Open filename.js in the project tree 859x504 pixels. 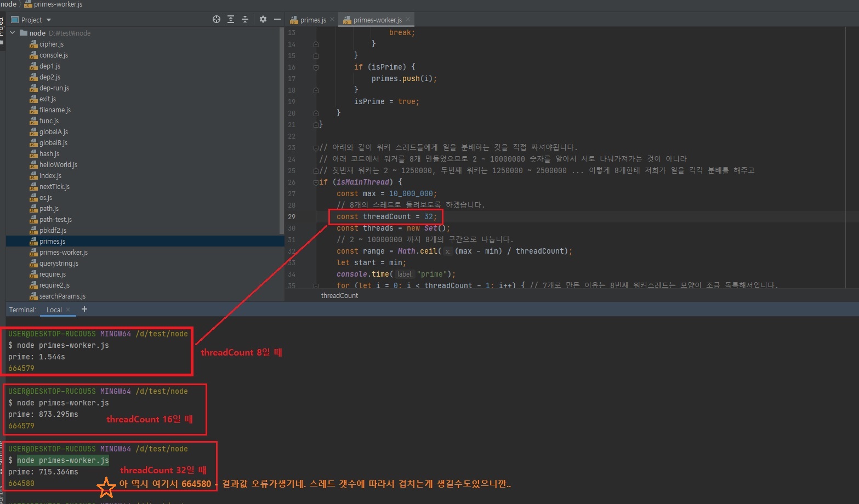(x=55, y=110)
